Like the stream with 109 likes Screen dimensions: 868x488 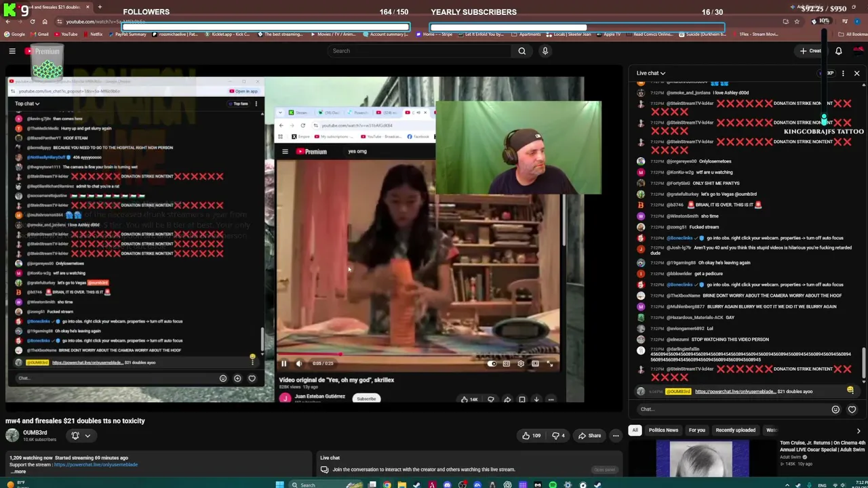tap(531, 436)
